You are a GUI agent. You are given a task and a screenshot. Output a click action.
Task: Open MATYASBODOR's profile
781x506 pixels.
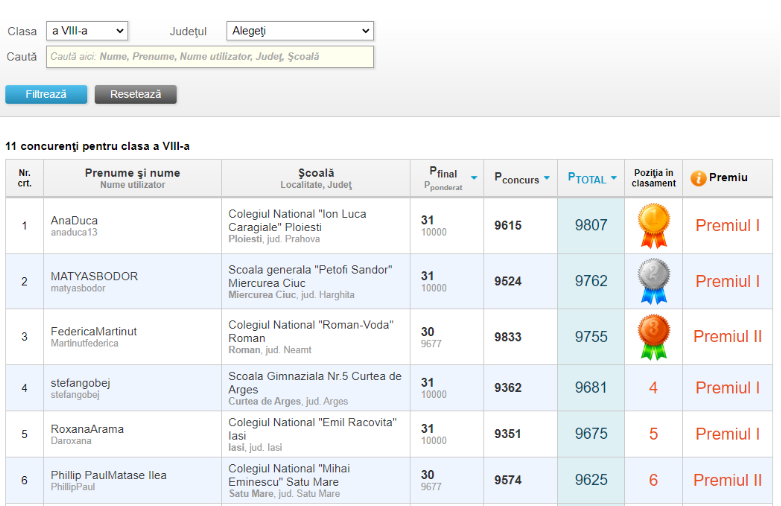click(x=94, y=276)
